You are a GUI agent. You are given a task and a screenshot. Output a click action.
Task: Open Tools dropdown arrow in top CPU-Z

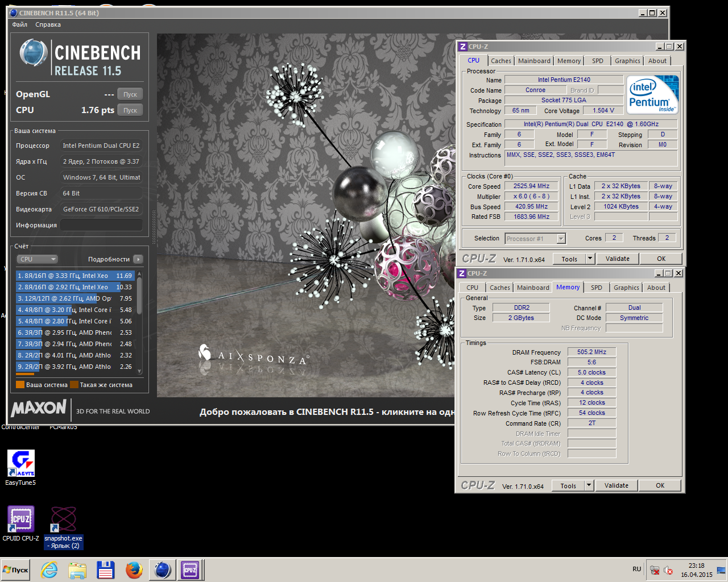coord(590,259)
